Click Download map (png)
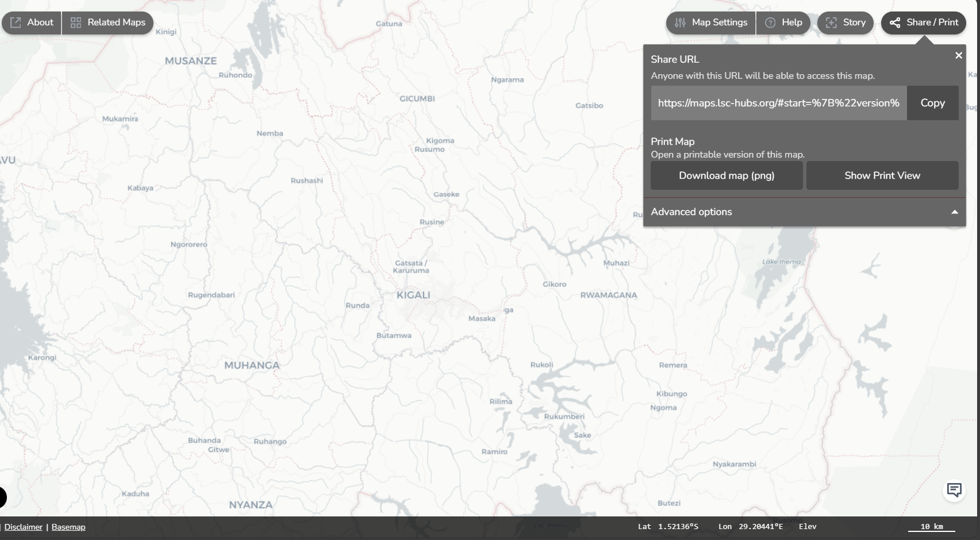 coord(727,175)
